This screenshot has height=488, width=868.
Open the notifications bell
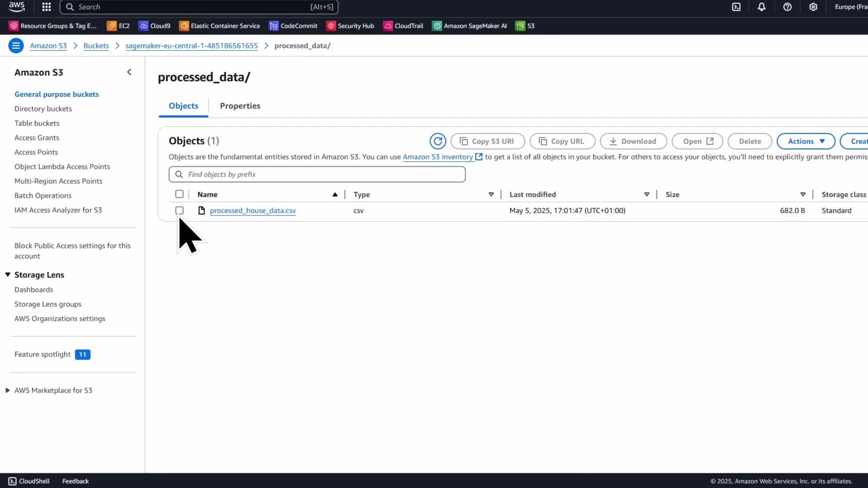pos(762,7)
